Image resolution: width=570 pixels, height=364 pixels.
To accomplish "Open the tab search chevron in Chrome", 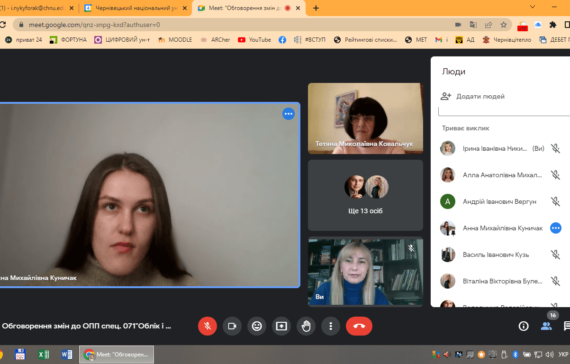I will click(x=533, y=7).
